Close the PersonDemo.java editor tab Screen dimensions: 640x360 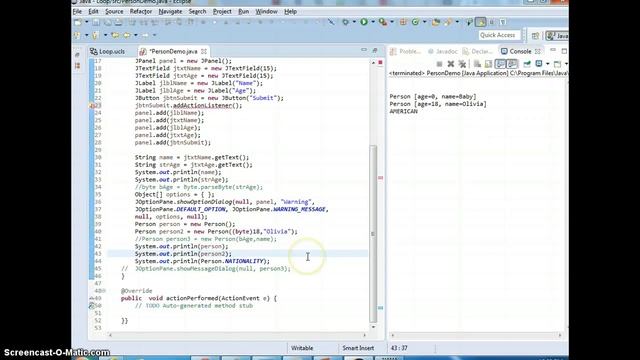pyautogui.click(x=204, y=51)
